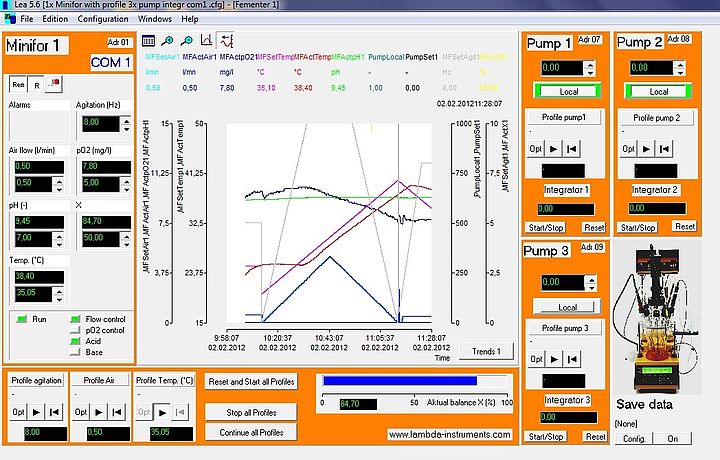Rewind the air profile
The width and height of the screenshot is (720, 460).
117,412
